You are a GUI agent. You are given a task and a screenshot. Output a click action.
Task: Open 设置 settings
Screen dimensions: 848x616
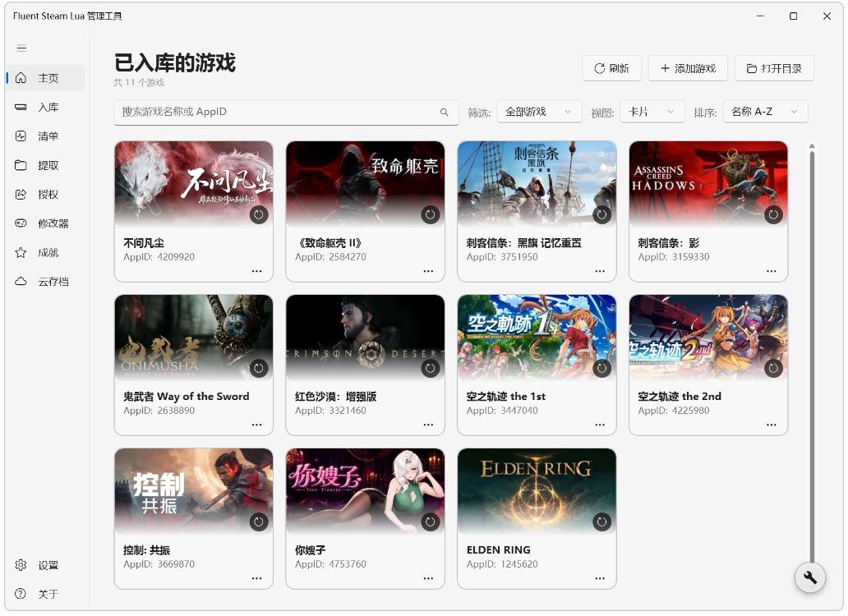47,565
